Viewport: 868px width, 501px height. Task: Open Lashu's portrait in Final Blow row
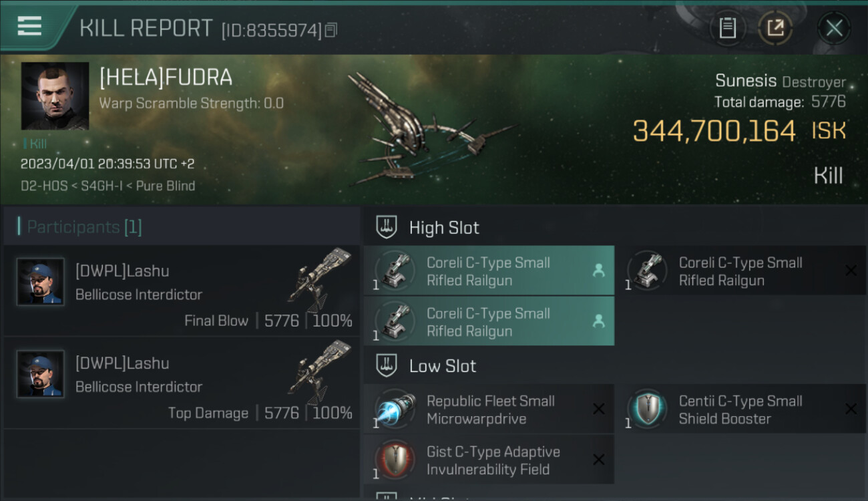41,282
